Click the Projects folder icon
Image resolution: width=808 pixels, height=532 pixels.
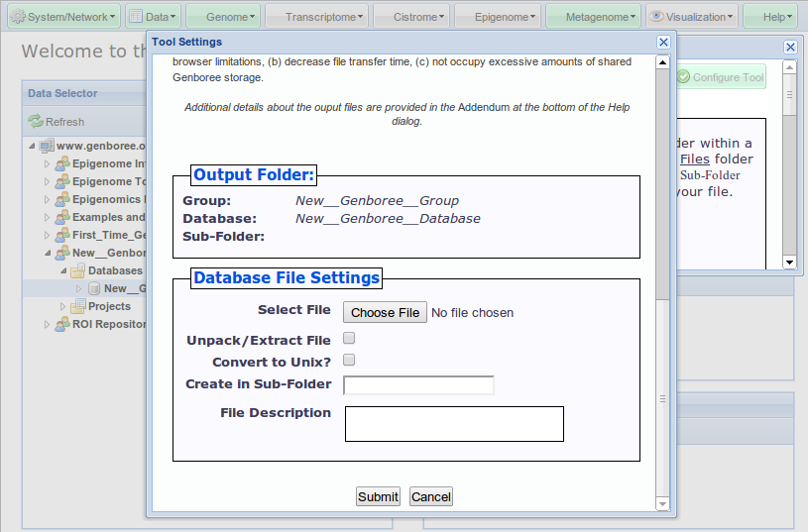tap(77, 306)
